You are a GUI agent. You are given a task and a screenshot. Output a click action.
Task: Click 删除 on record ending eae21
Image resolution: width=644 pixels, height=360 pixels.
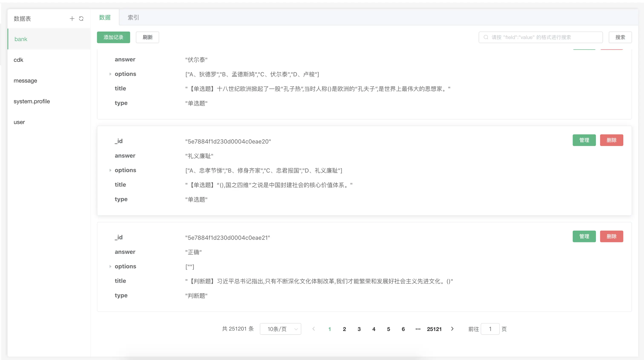click(x=611, y=236)
